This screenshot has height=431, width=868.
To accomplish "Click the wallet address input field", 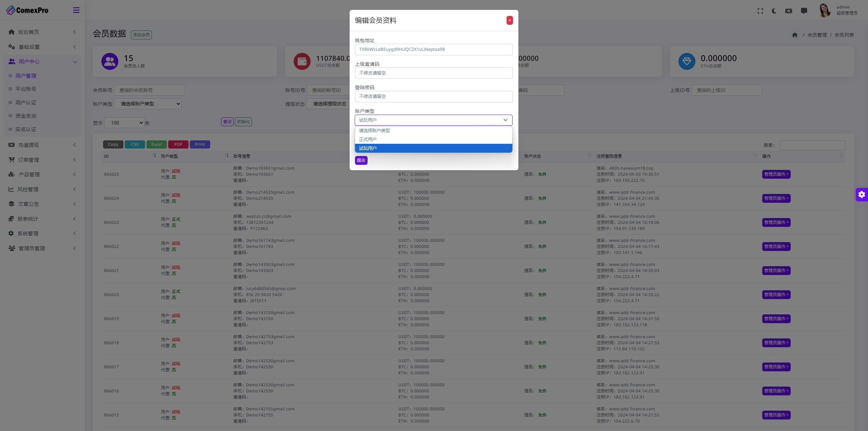I will click(x=433, y=49).
